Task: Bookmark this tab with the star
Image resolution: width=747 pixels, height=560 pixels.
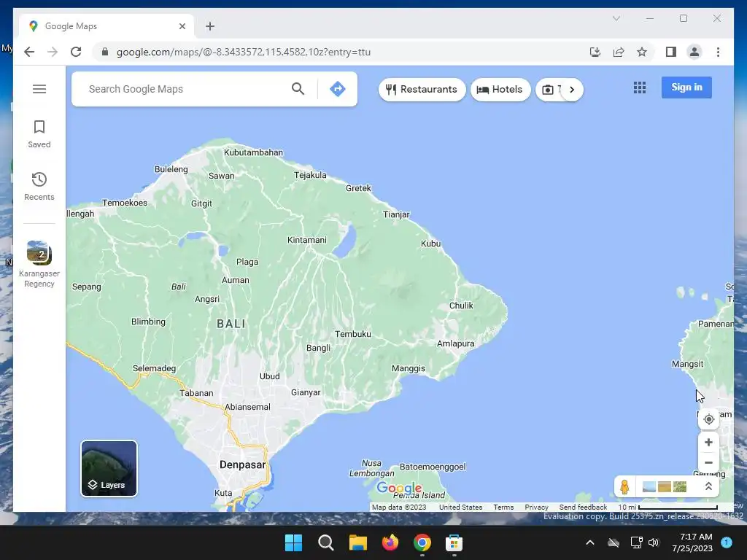Action: 642,52
